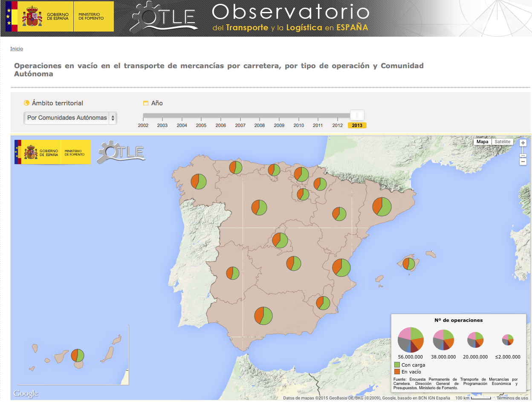This screenshot has width=532, height=402.
Task: Select year 2002 on the timeline
Action: click(143, 125)
